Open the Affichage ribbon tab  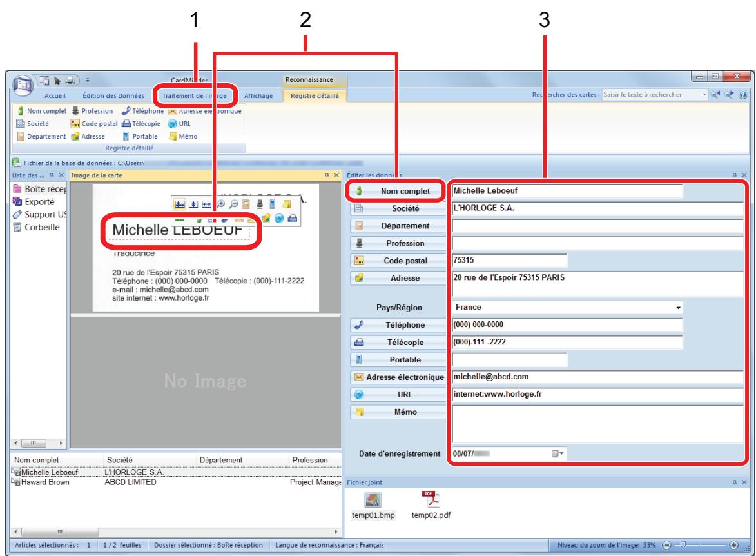[258, 95]
